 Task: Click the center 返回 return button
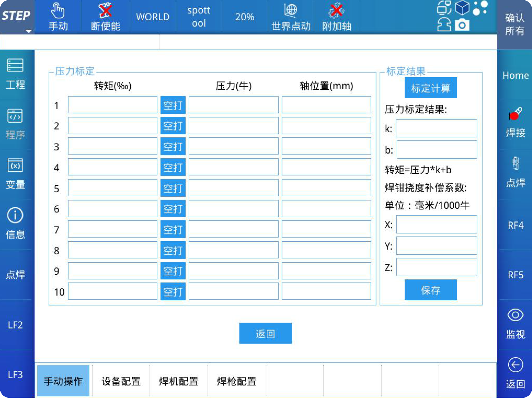[266, 333]
